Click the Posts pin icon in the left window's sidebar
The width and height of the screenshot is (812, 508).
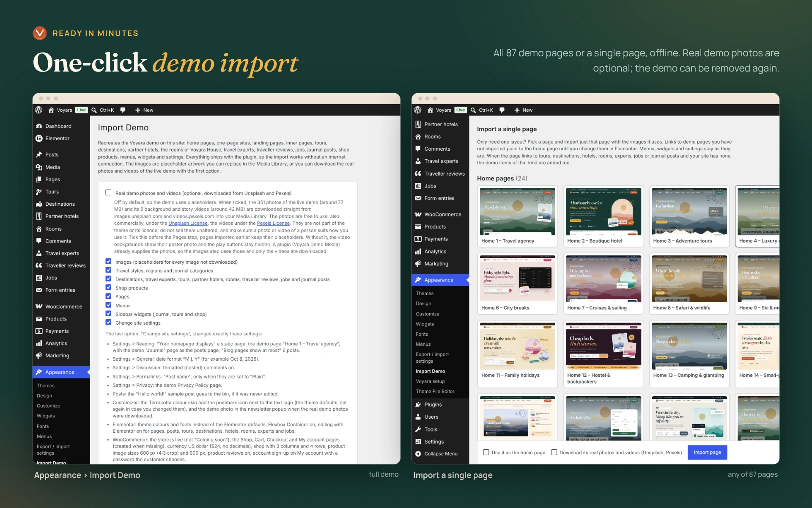39,155
